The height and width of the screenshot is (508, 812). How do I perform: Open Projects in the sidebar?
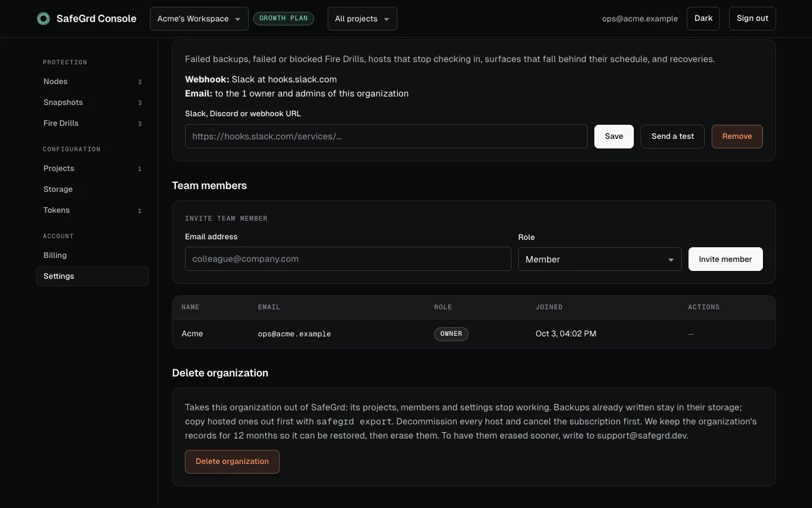click(x=92, y=168)
